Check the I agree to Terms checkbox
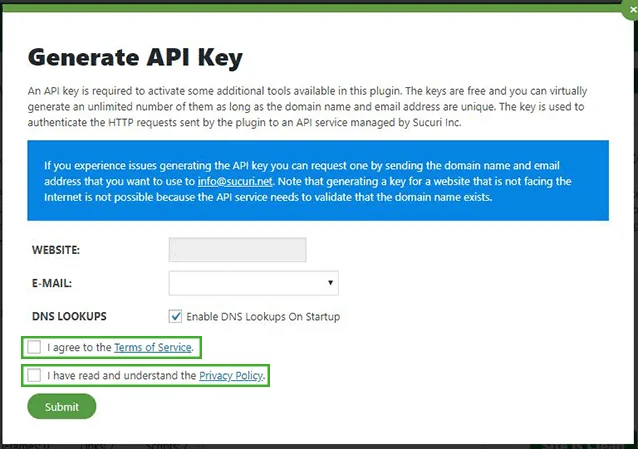638x449 pixels. click(34, 347)
